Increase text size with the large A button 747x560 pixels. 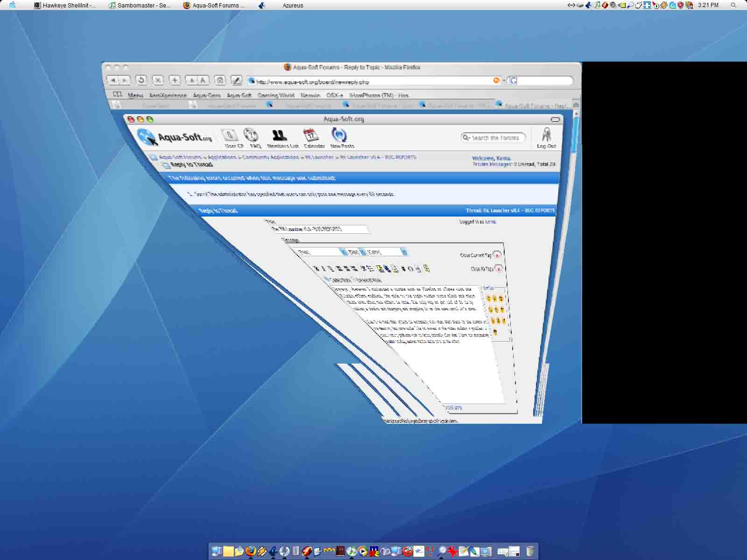pyautogui.click(x=203, y=80)
